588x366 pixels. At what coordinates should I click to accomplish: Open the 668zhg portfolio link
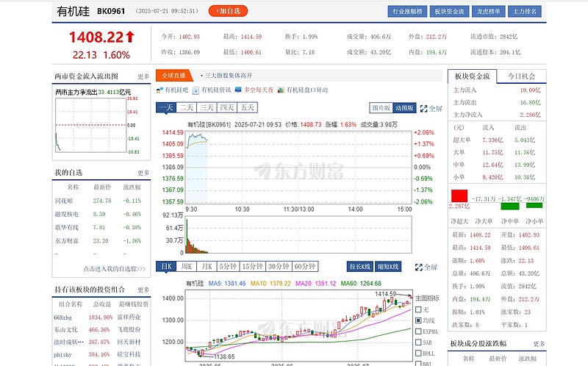pos(62,317)
